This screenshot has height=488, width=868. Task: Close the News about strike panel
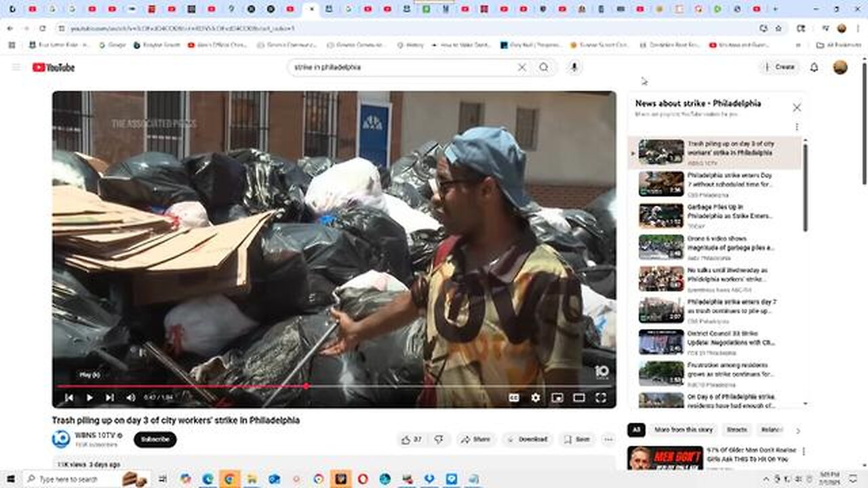tap(797, 107)
